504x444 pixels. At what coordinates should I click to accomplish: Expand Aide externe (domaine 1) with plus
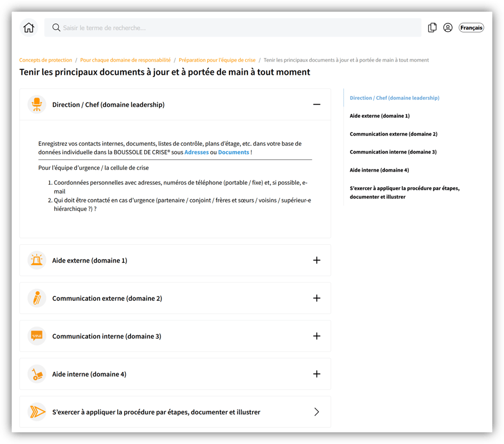[317, 260]
